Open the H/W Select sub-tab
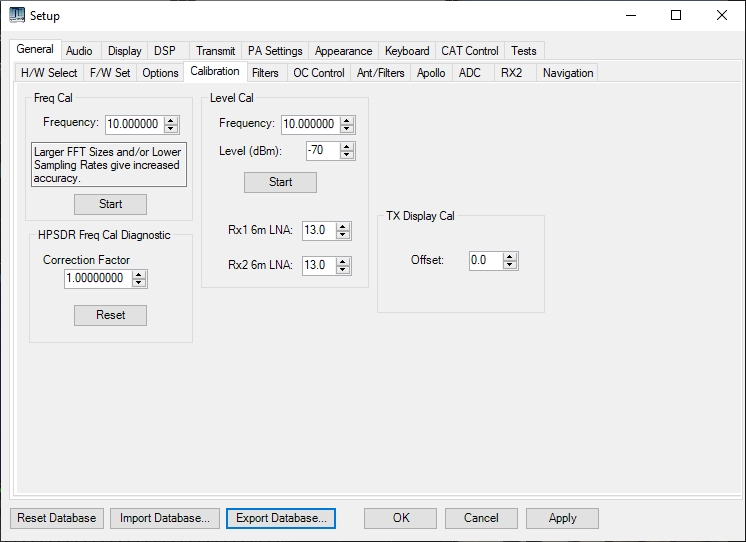This screenshot has width=746, height=542. click(49, 73)
